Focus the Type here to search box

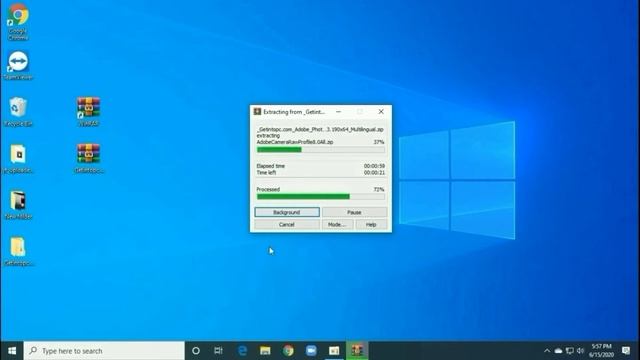[104, 351]
